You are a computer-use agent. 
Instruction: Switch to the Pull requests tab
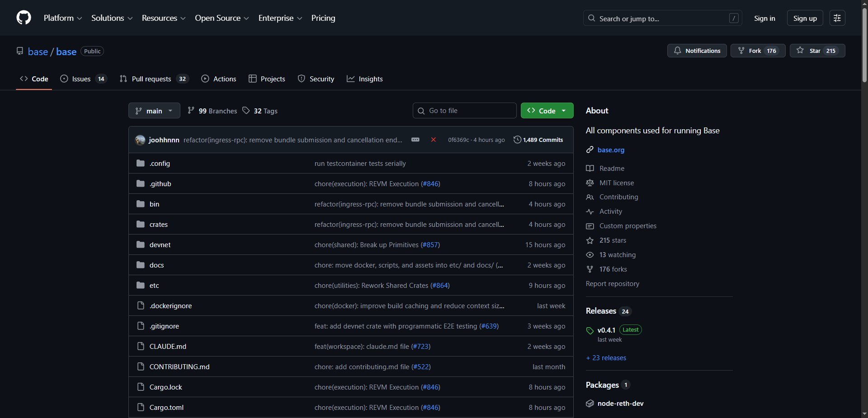point(154,79)
